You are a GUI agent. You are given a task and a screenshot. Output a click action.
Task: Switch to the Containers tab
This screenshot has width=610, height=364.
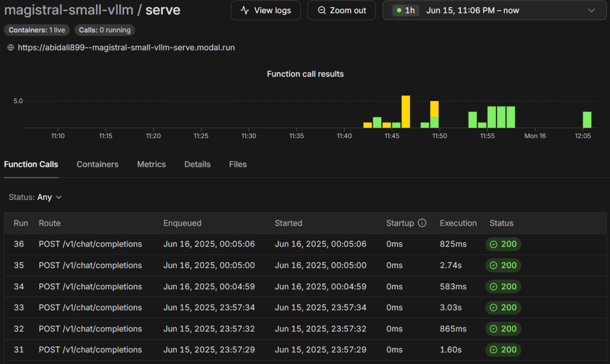pyautogui.click(x=98, y=164)
